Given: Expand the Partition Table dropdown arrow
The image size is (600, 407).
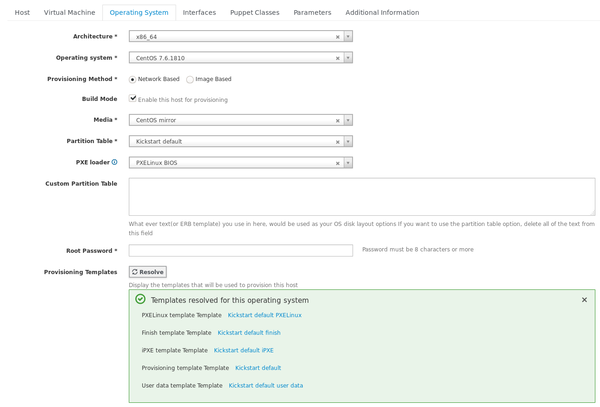Looking at the screenshot, I should point(348,142).
